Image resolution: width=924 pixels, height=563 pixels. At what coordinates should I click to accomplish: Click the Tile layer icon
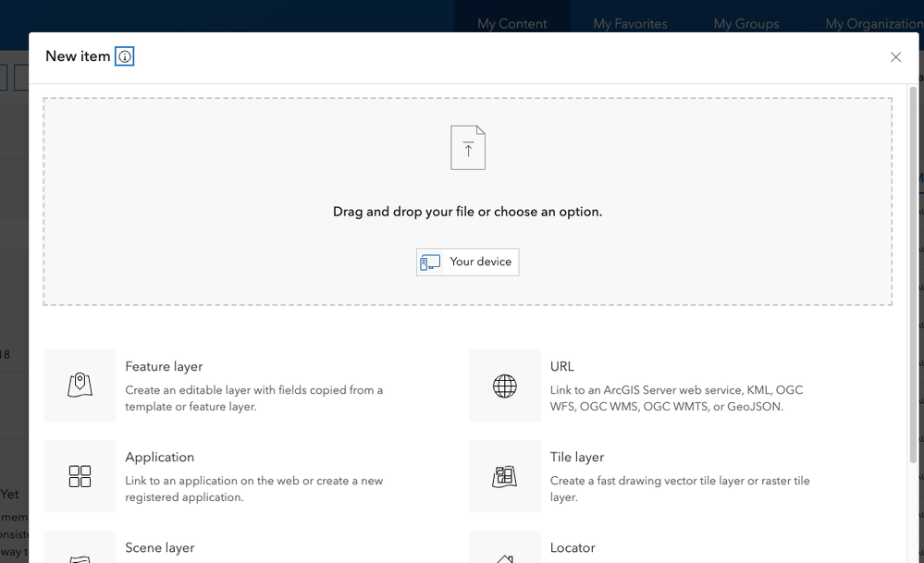coord(505,476)
